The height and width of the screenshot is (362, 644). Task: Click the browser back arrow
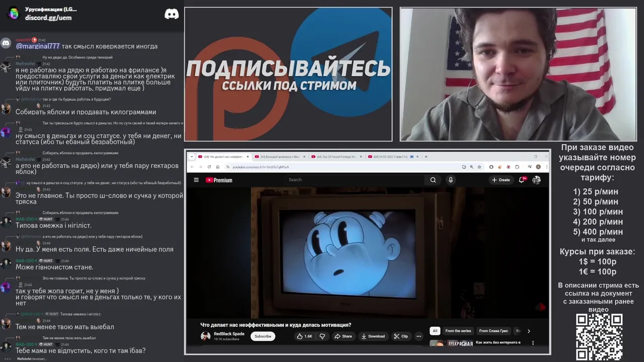192,167
